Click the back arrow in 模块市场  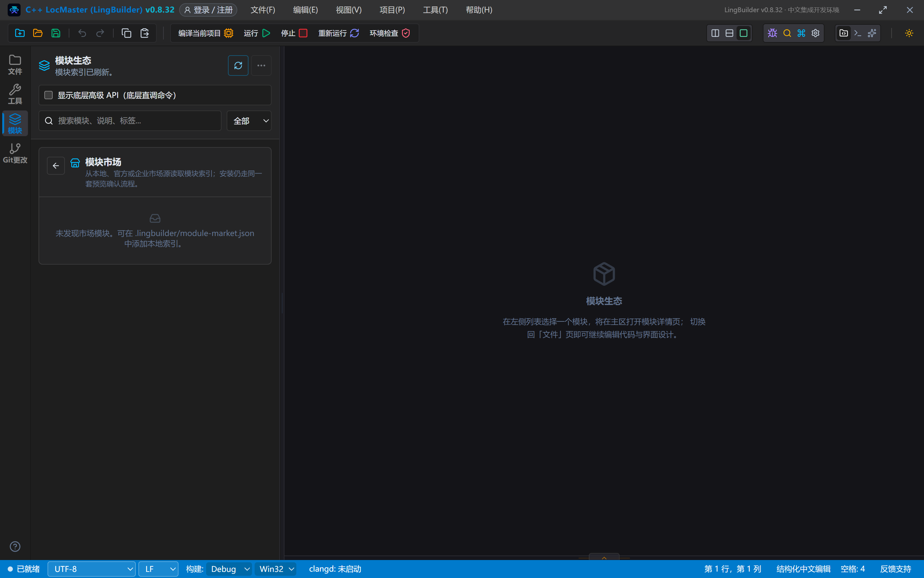(x=56, y=165)
